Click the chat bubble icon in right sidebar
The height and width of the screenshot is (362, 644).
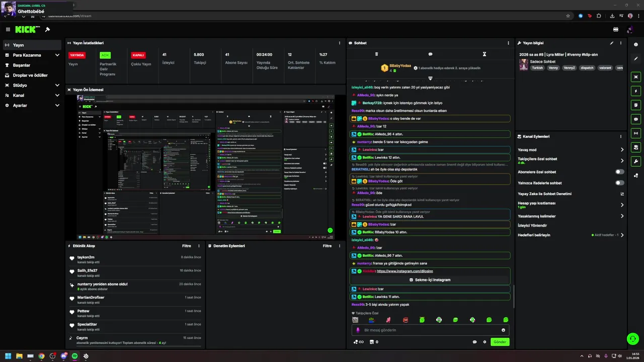click(x=636, y=119)
